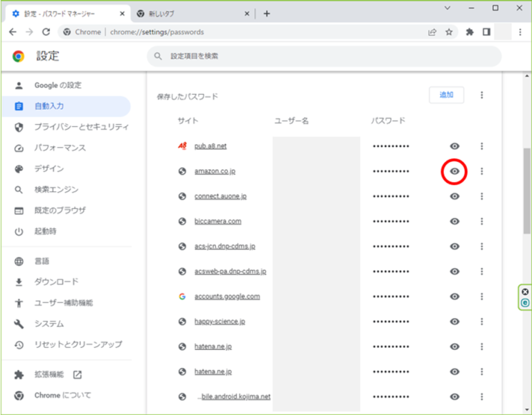Open saved passwords three-dot menu beside 追加
The width and height of the screenshot is (532, 415).
(x=482, y=95)
